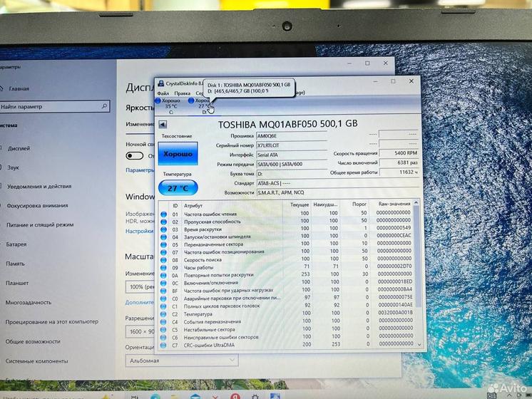Click status circle of attribute 02 Пропускная способность
Image resolution: width=532 pixels, height=399 pixels.
pos(163,222)
